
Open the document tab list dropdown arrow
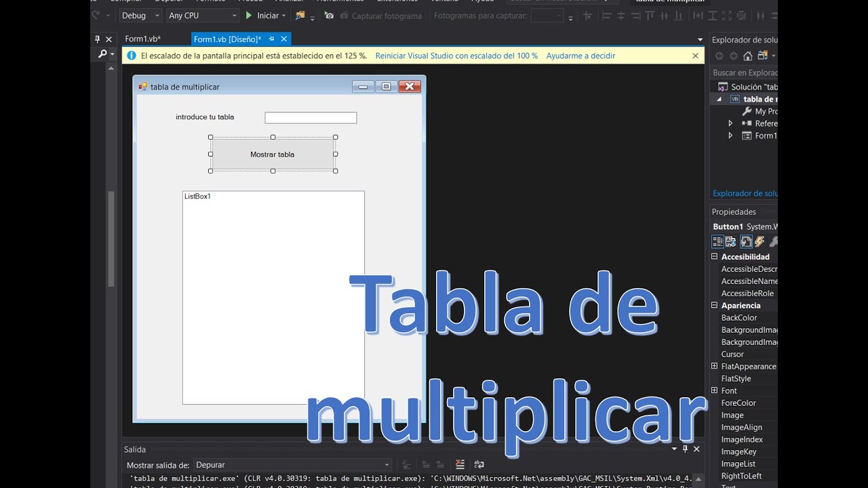tap(701, 40)
